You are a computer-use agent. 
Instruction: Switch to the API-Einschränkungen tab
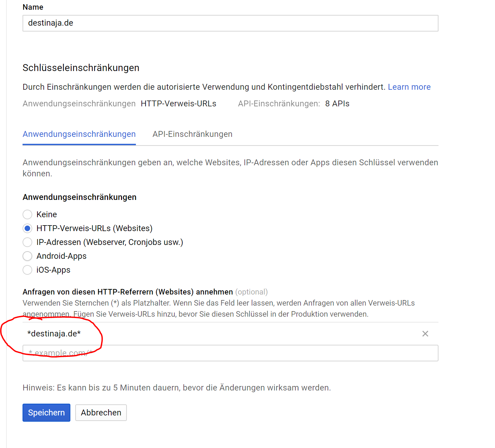(x=192, y=134)
